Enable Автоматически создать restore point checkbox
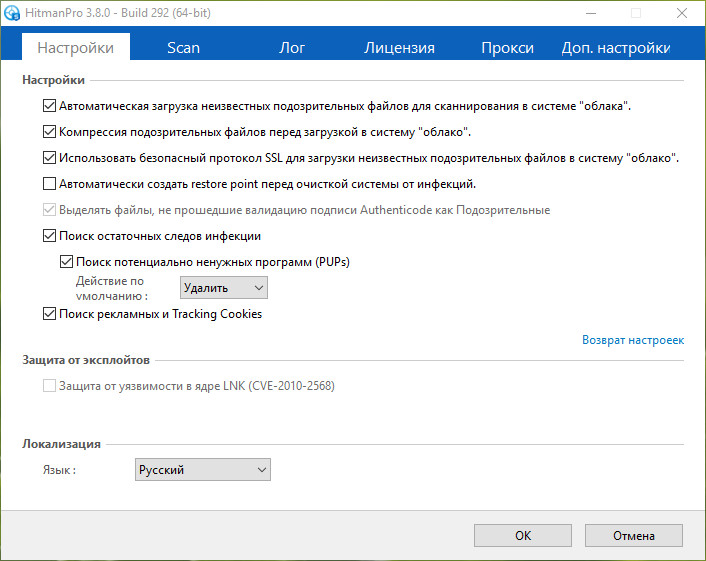The height and width of the screenshot is (561, 706). [49, 184]
